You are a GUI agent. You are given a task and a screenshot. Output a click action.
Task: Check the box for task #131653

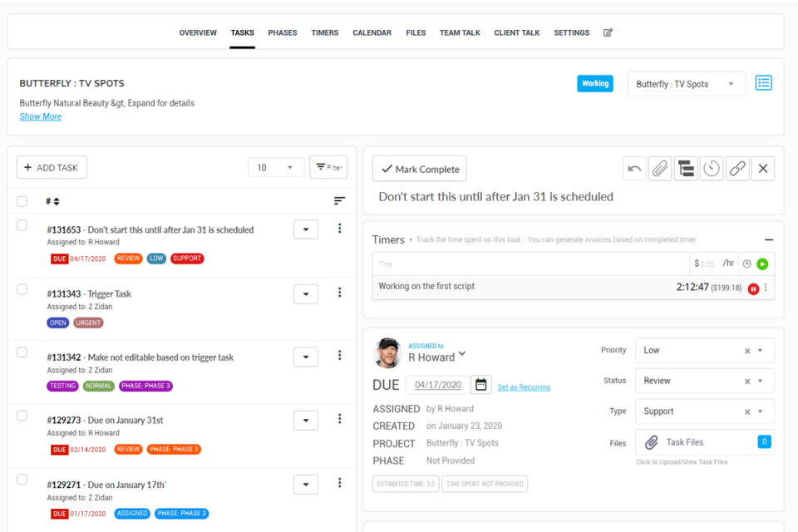coord(22,225)
